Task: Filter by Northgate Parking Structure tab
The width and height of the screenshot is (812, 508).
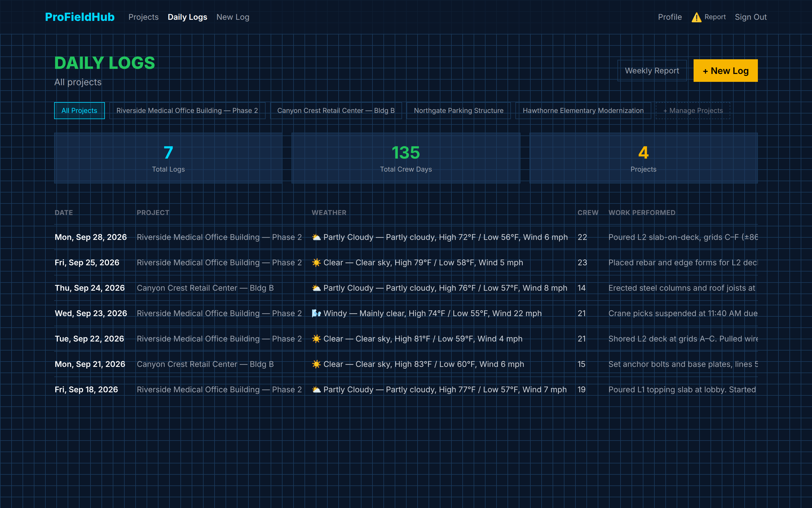Action: 458,111
